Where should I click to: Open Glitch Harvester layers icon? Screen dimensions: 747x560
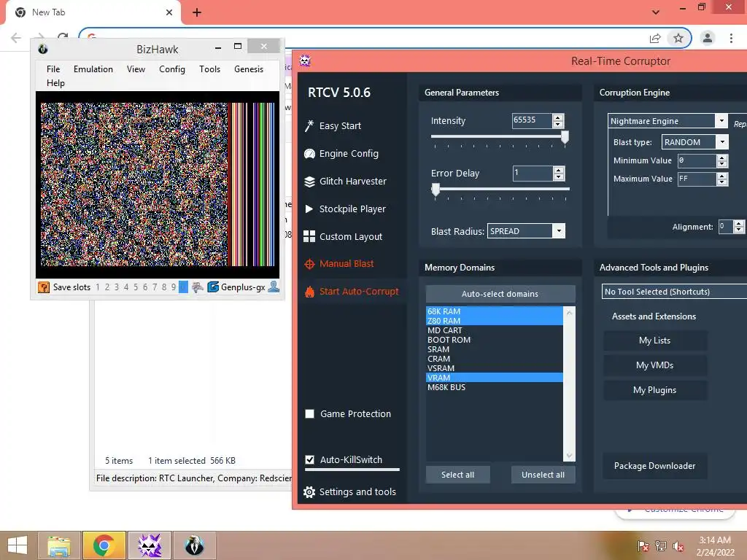click(x=309, y=182)
